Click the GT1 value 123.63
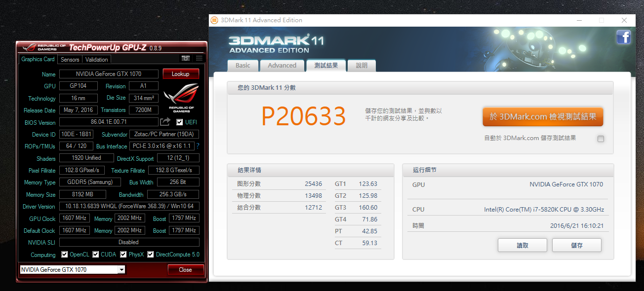644x291 pixels. coord(368,184)
